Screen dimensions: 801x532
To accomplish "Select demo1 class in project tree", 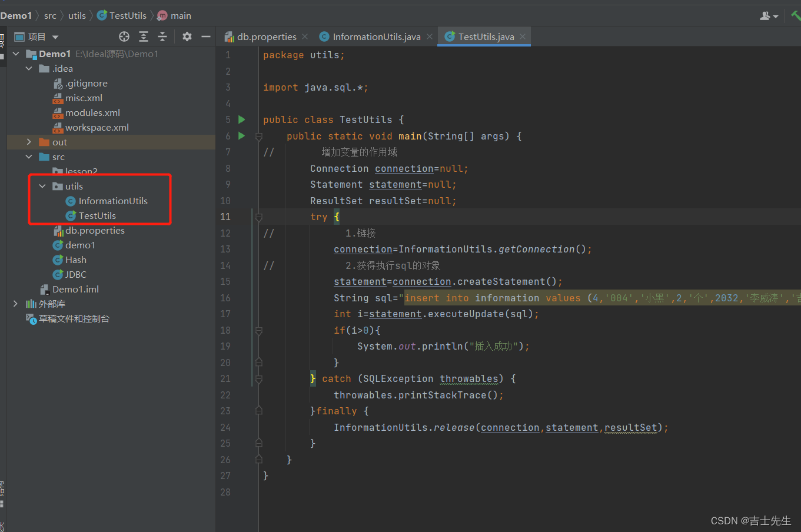I will point(74,245).
